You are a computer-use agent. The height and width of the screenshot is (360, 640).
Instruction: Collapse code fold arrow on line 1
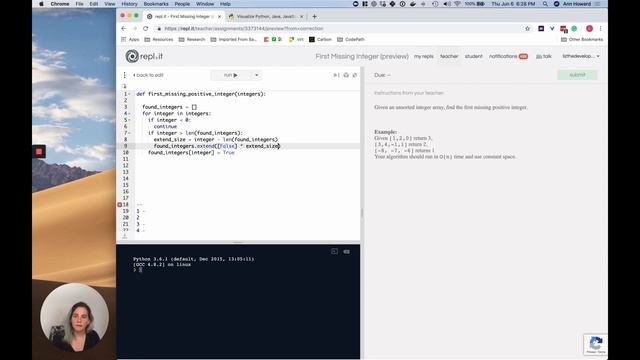(x=130, y=94)
